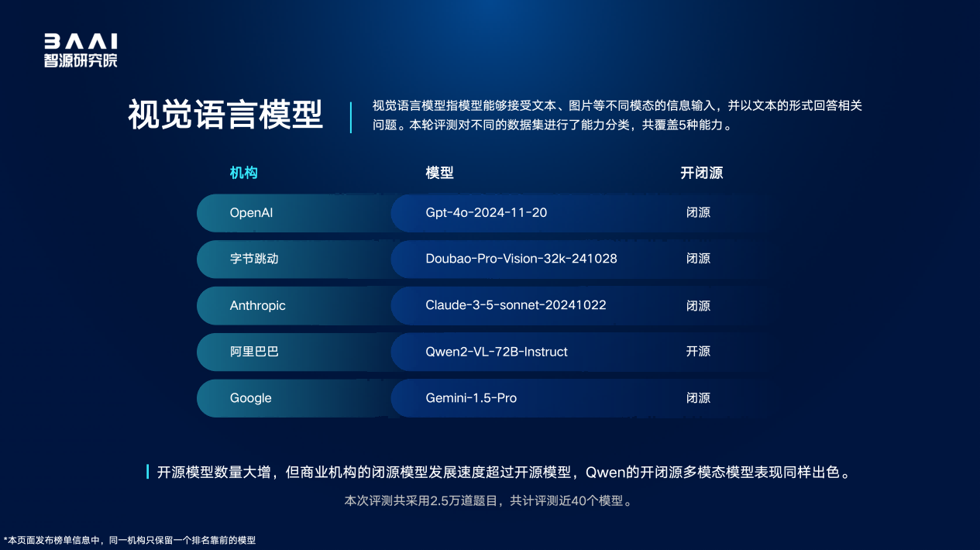Select the Anthropic organization cell
The width and height of the screenshot is (980, 550).
coord(257,305)
